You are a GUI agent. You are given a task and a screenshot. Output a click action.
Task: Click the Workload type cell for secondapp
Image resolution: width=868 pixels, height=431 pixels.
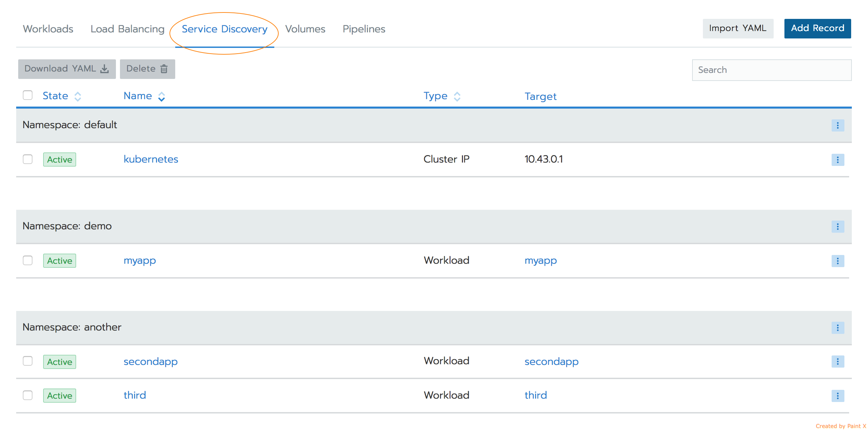(x=446, y=361)
